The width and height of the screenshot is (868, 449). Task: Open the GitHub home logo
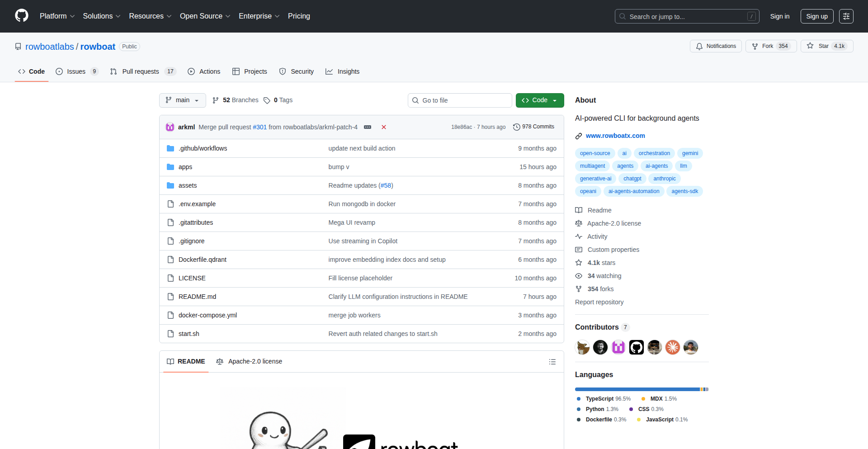[x=22, y=16]
